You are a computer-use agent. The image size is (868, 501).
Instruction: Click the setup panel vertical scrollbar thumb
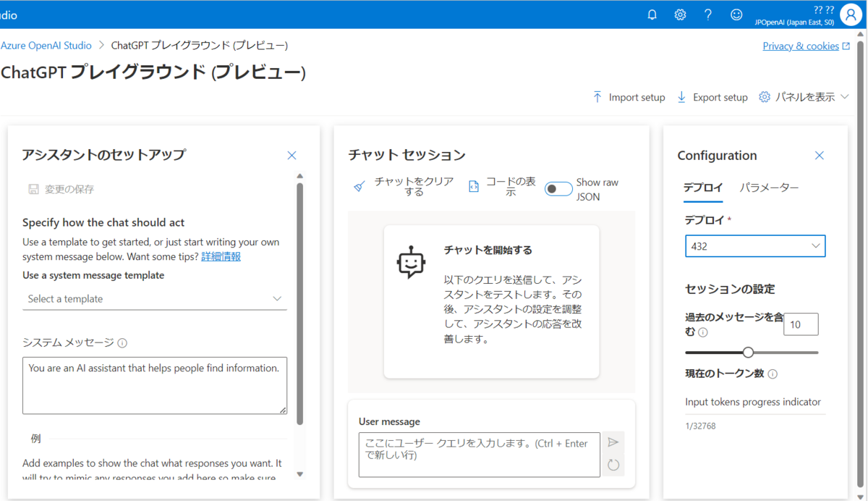click(300, 303)
